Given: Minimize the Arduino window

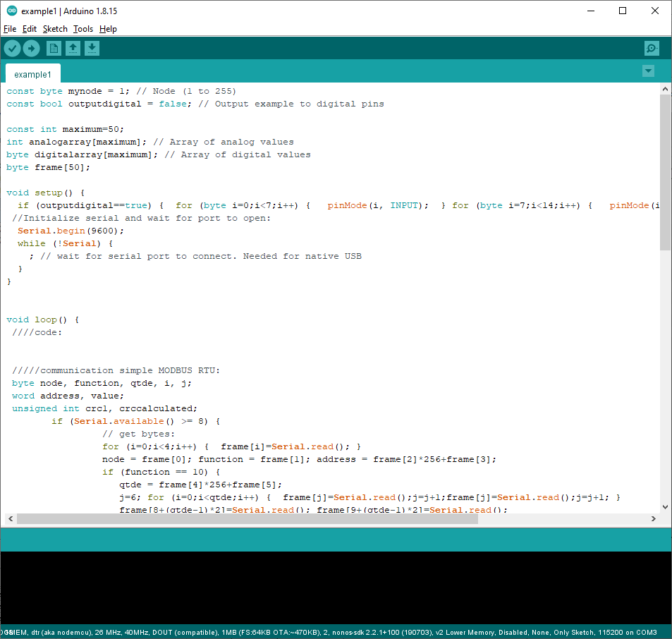Looking at the screenshot, I should coord(591,11).
